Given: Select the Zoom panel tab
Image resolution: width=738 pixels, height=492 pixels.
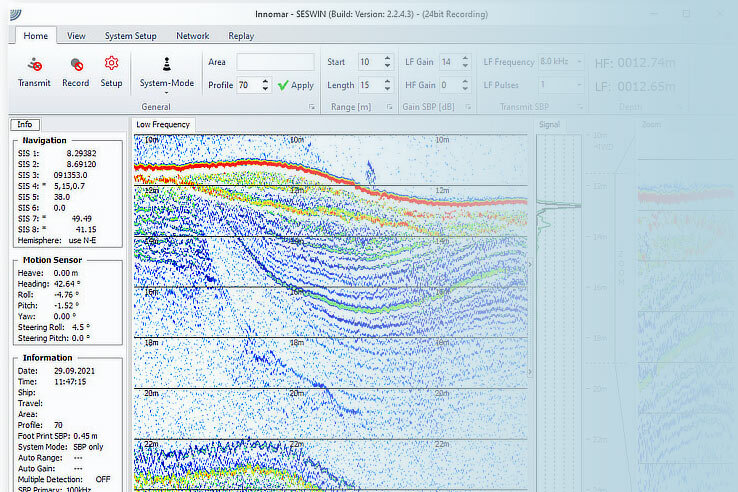Looking at the screenshot, I should (x=651, y=125).
